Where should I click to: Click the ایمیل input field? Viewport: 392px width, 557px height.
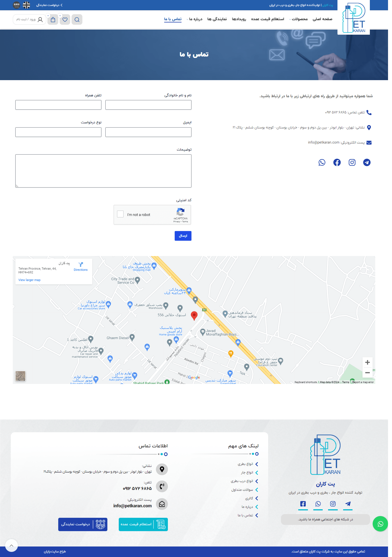148,132
